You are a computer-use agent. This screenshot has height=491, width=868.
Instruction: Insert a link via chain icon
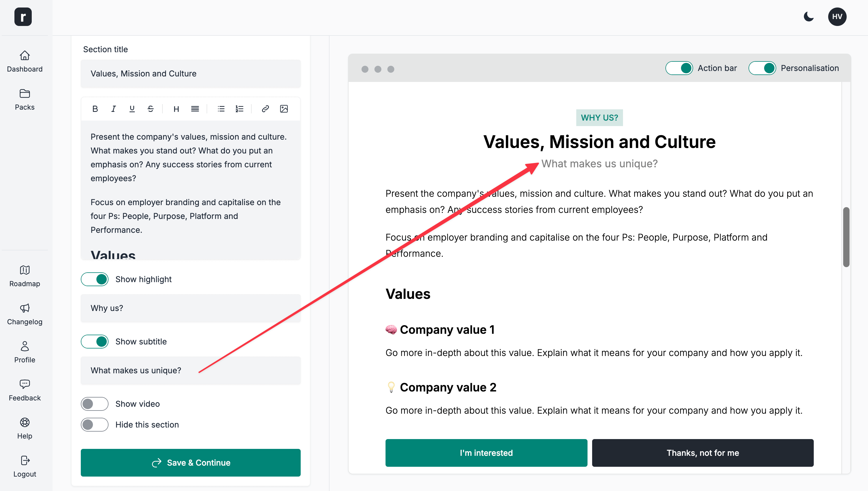point(265,108)
